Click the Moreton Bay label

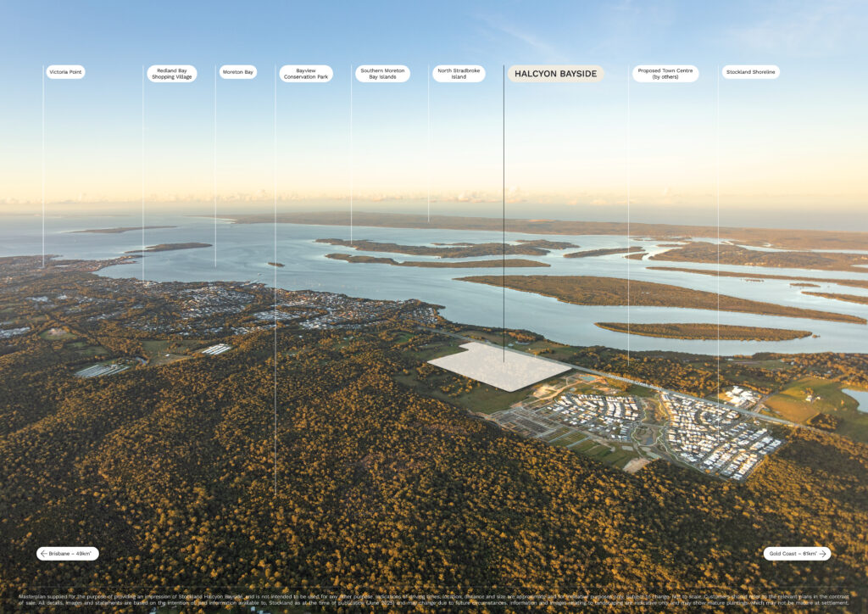point(238,72)
